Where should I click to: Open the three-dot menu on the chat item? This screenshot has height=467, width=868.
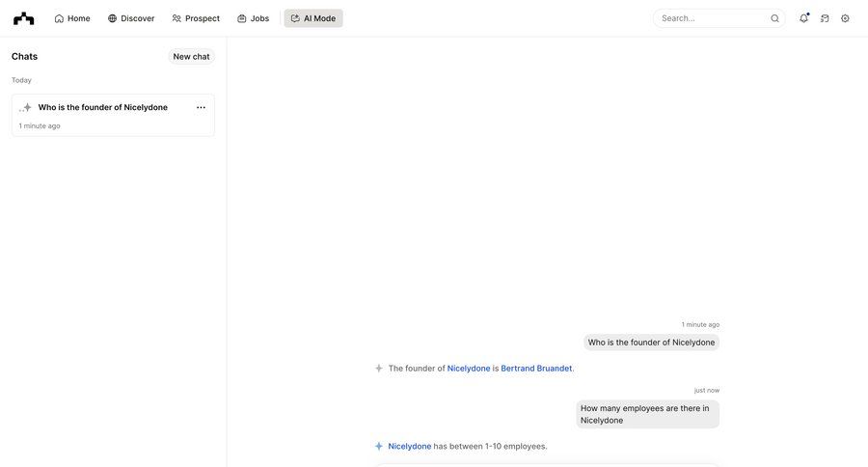201,107
